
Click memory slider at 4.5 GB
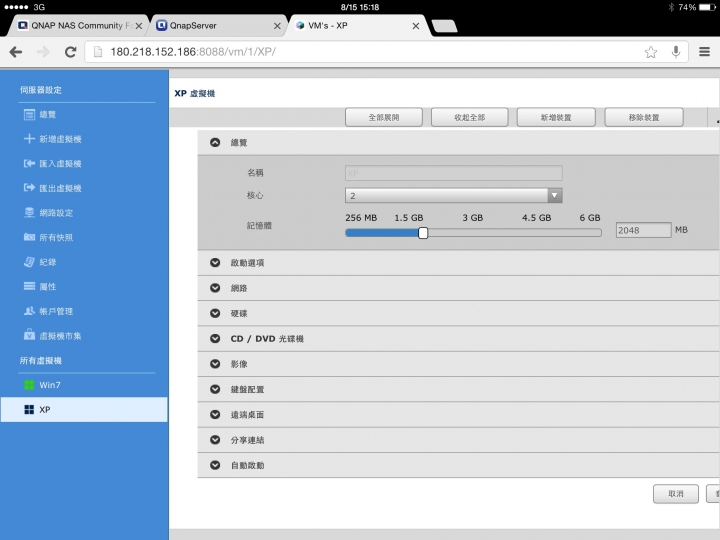[537, 233]
